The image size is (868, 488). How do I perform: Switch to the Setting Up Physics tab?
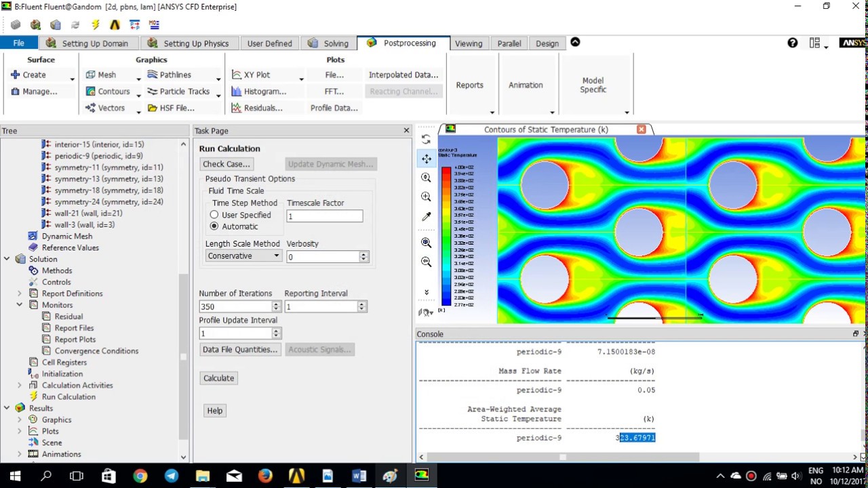(189, 43)
